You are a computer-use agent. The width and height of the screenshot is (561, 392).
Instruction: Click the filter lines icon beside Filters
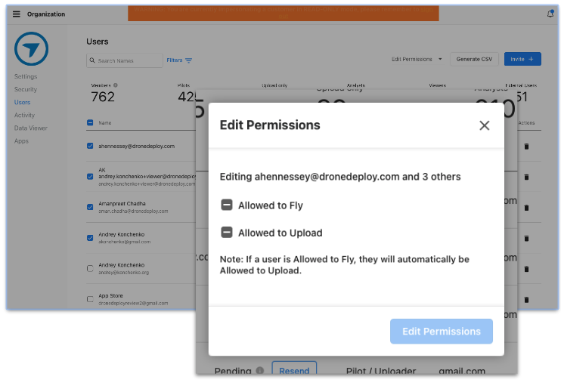click(188, 60)
